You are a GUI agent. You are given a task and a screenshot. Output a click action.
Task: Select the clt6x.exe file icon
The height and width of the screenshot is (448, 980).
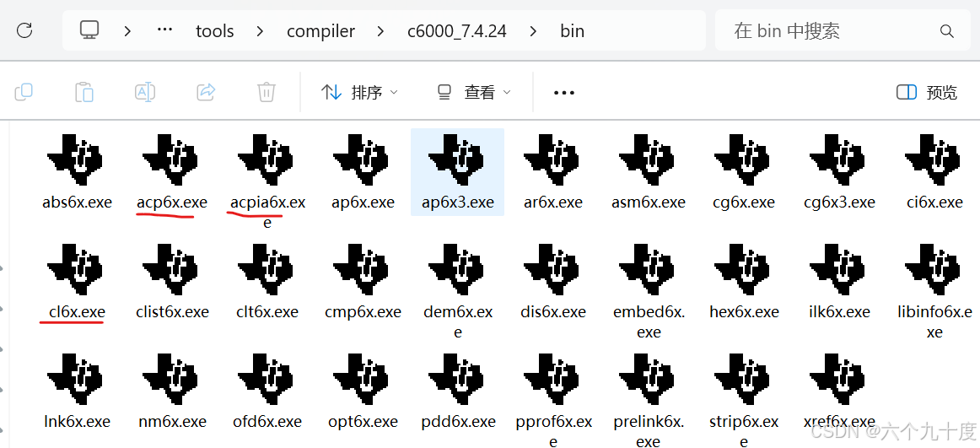click(267, 269)
